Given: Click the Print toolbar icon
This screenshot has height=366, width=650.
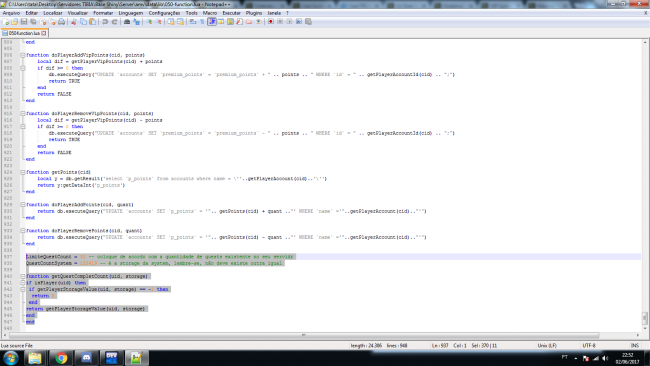Looking at the screenshot, I should click(x=61, y=22).
